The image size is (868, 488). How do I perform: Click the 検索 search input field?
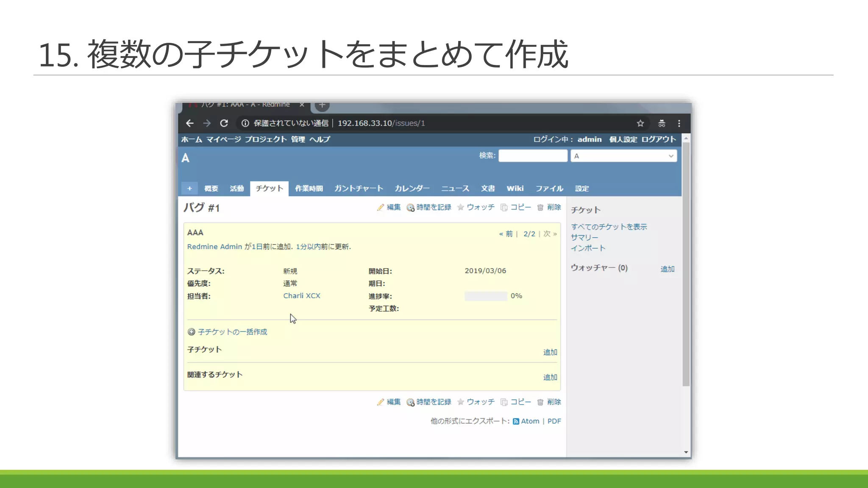coord(533,156)
